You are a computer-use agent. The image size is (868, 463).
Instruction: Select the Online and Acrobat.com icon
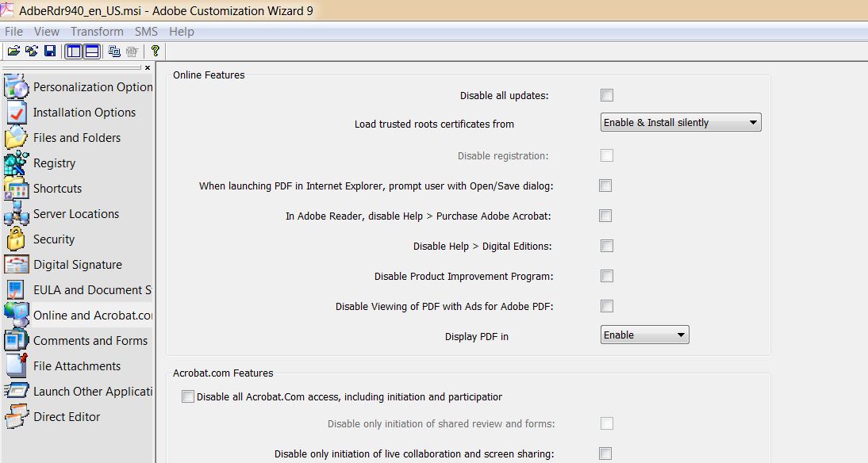tap(16, 316)
